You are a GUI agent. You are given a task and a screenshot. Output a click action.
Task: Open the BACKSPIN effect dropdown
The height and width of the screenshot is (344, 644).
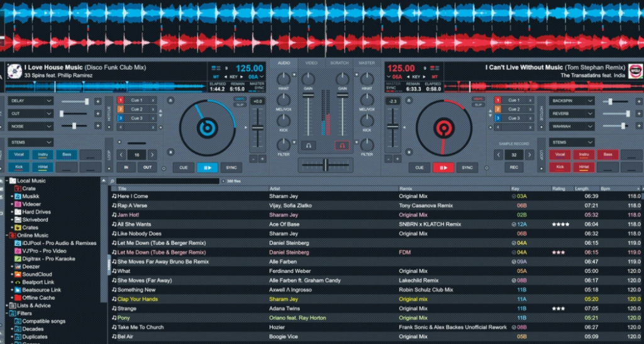point(572,101)
